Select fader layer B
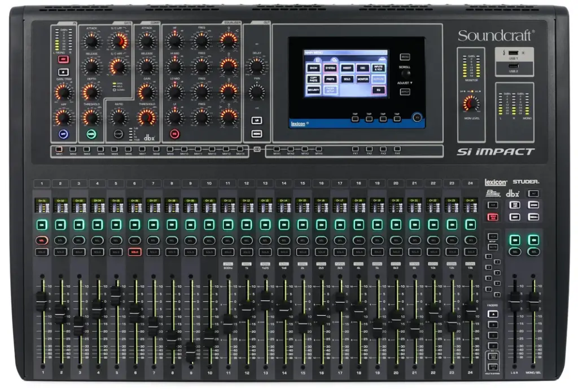This screenshot has height=392, width=578. coord(493,324)
